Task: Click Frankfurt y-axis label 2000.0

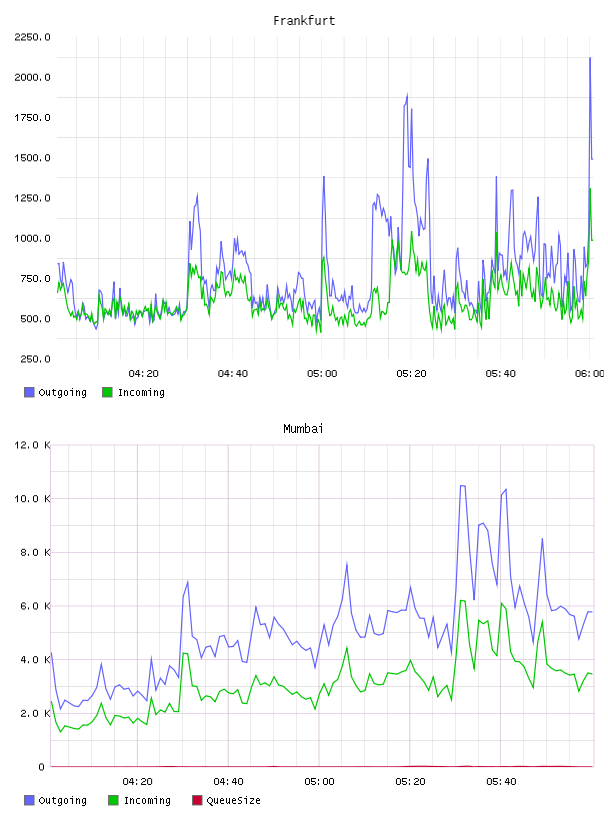Action: point(32,77)
